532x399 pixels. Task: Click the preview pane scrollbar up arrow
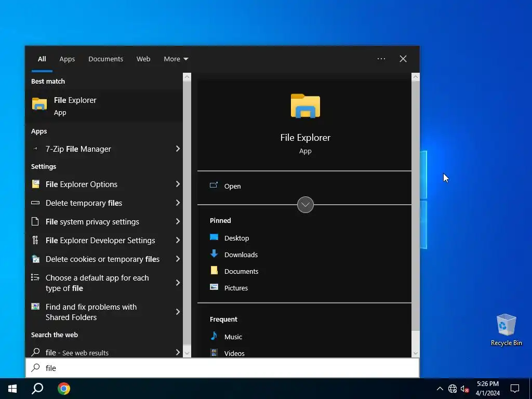(x=416, y=77)
